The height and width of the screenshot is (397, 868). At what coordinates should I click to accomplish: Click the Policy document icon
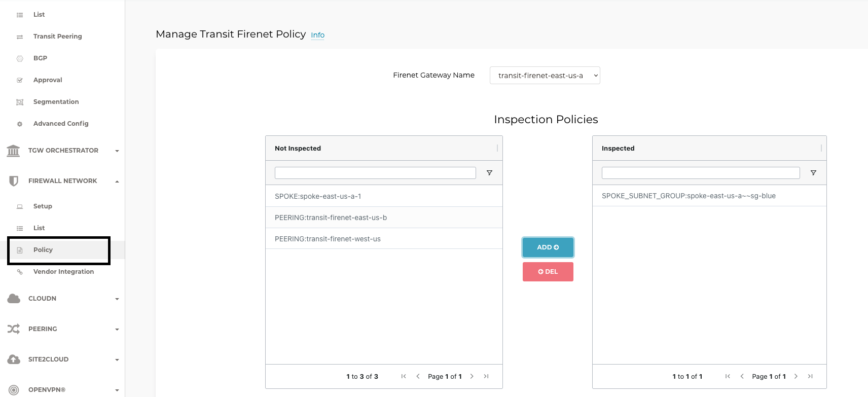(20, 250)
